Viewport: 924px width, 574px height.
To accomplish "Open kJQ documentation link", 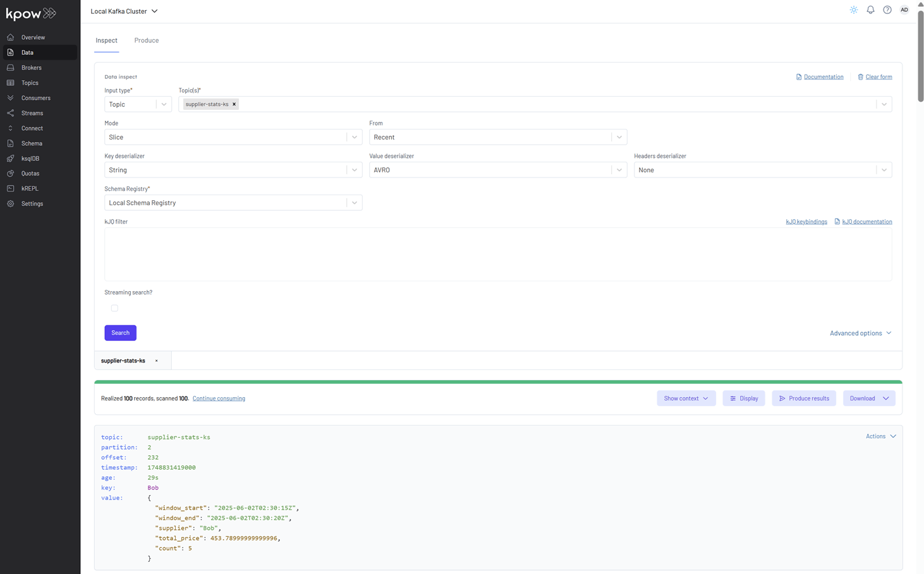I will click(863, 222).
